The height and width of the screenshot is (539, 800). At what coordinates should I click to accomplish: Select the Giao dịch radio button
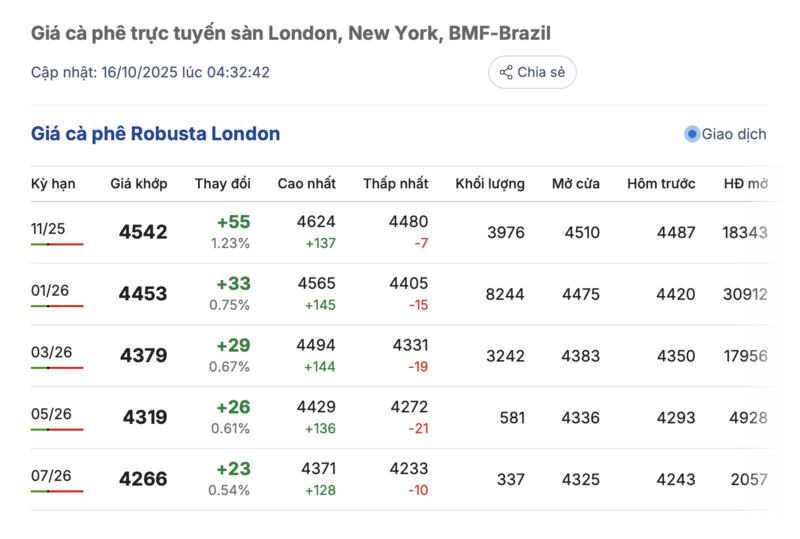point(692,134)
